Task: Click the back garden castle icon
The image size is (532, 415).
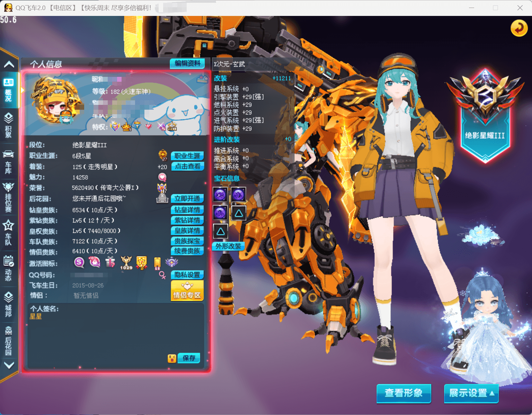Action: [x=162, y=199]
